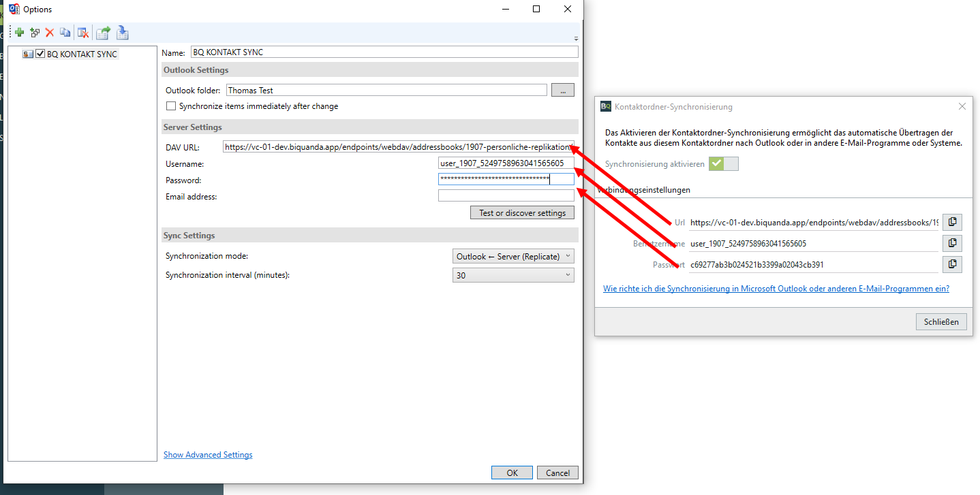The image size is (980, 495).
Task: Copy the Passwort with the copy icon
Action: coord(953,264)
